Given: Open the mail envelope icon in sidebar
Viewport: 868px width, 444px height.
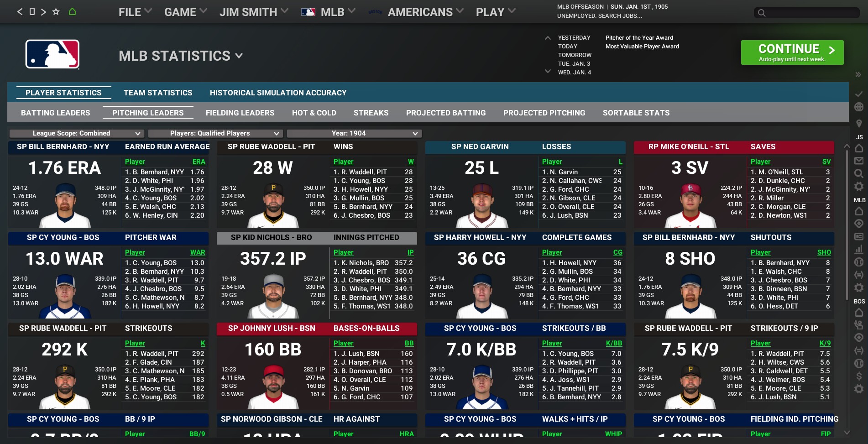Looking at the screenshot, I should pos(858,161).
